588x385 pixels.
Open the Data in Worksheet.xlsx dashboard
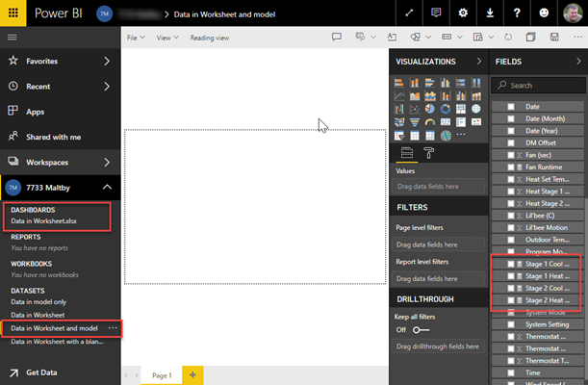click(44, 221)
